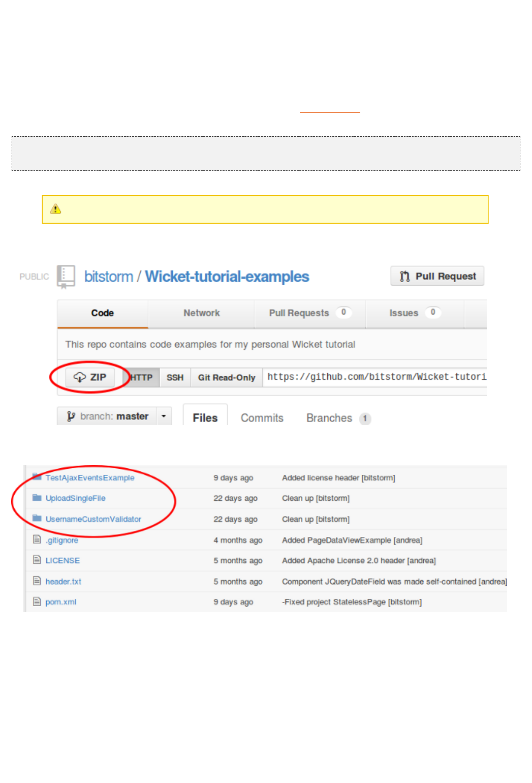Open the Pull Requests tab
The height and width of the screenshot is (783, 532).
click(310, 313)
